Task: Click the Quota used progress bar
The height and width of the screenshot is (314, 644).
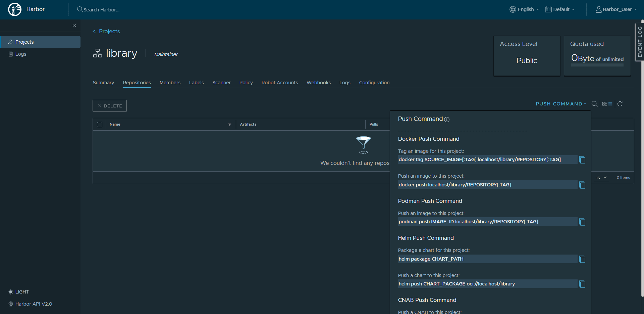Action: click(x=597, y=65)
